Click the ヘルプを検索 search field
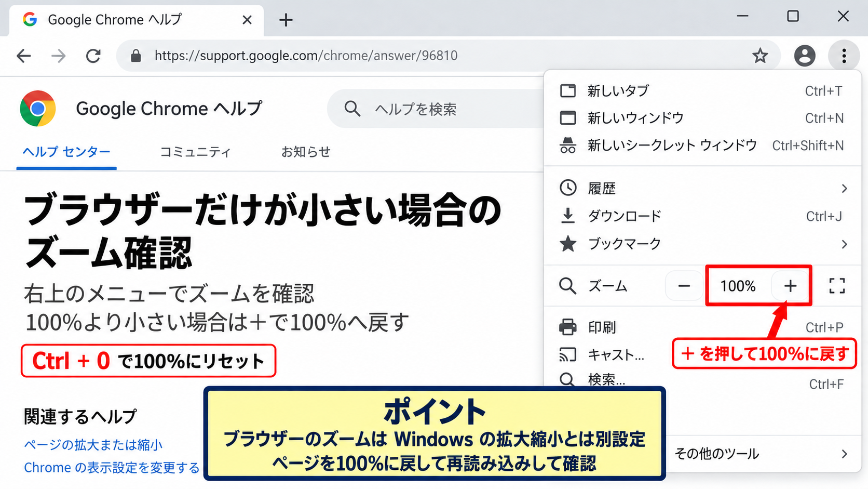Viewport: 868px width, 489px height. [436, 109]
